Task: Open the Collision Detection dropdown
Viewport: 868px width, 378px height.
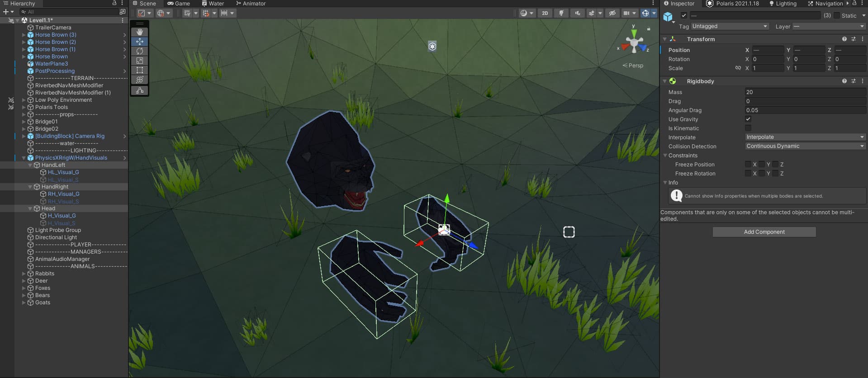Action: [x=805, y=146]
